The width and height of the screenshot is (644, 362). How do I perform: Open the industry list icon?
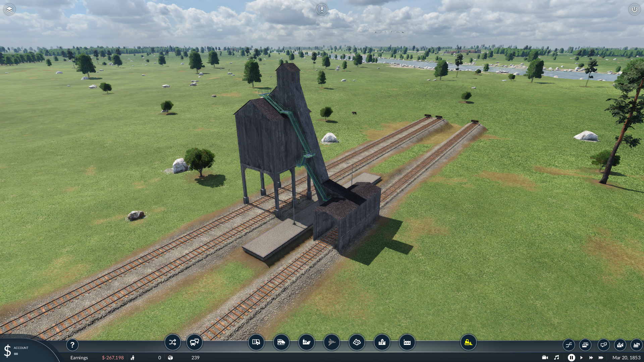click(637, 345)
